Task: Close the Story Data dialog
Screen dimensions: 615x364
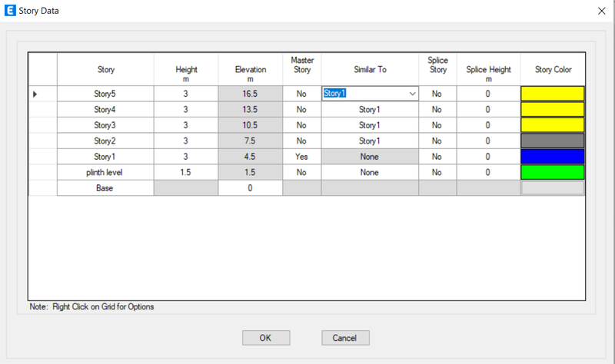Action: (x=601, y=11)
